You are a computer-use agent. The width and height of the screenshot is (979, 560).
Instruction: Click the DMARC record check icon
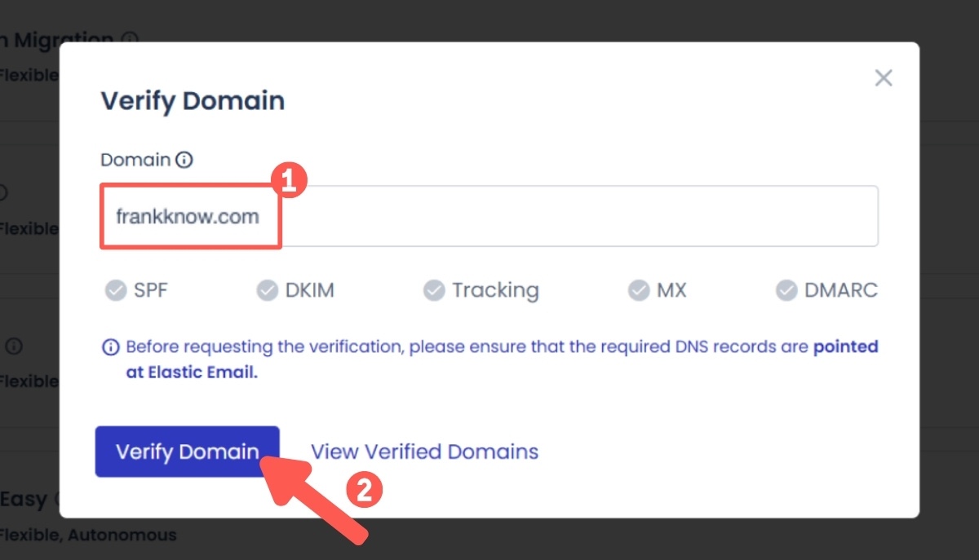point(786,289)
